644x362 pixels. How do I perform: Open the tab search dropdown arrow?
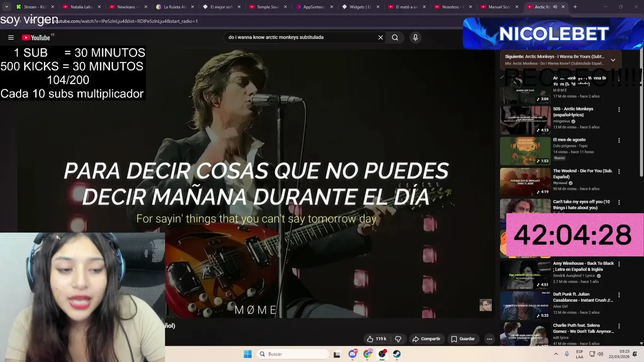click(7, 7)
